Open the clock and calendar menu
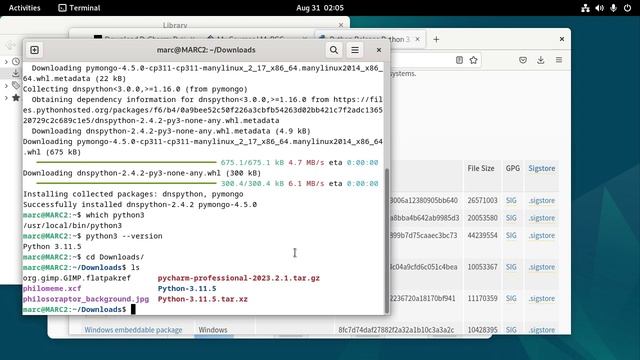 coord(320,8)
